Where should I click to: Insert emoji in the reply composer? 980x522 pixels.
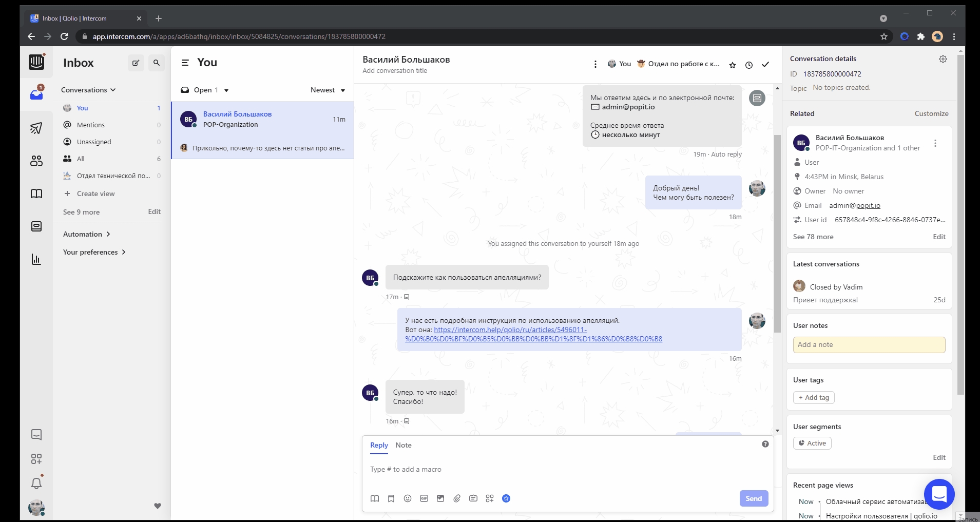click(408, 498)
